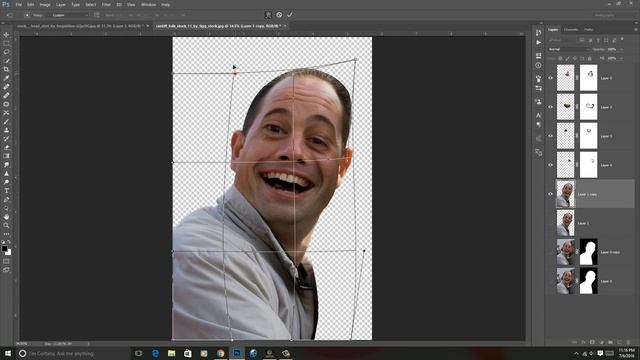Open Microsoft Edge from the taskbar
The width and height of the screenshot is (640, 360).
[155, 353]
